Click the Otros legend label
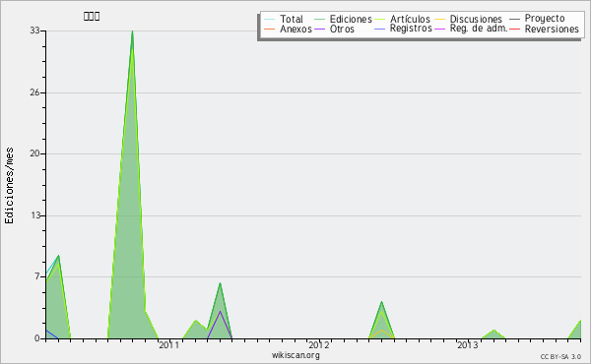This screenshot has height=364, width=591. pyautogui.click(x=342, y=29)
